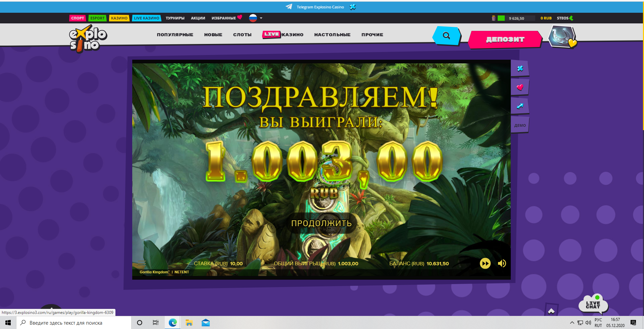
Task: Open the СЛОТЫ category tab
Action: click(x=242, y=35)
